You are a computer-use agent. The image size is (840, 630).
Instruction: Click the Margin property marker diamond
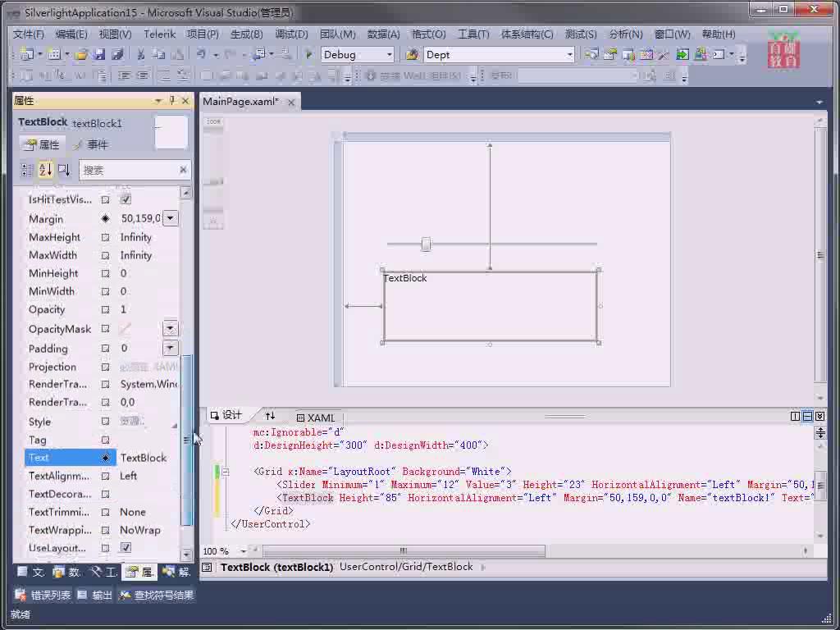click(106, 218)
